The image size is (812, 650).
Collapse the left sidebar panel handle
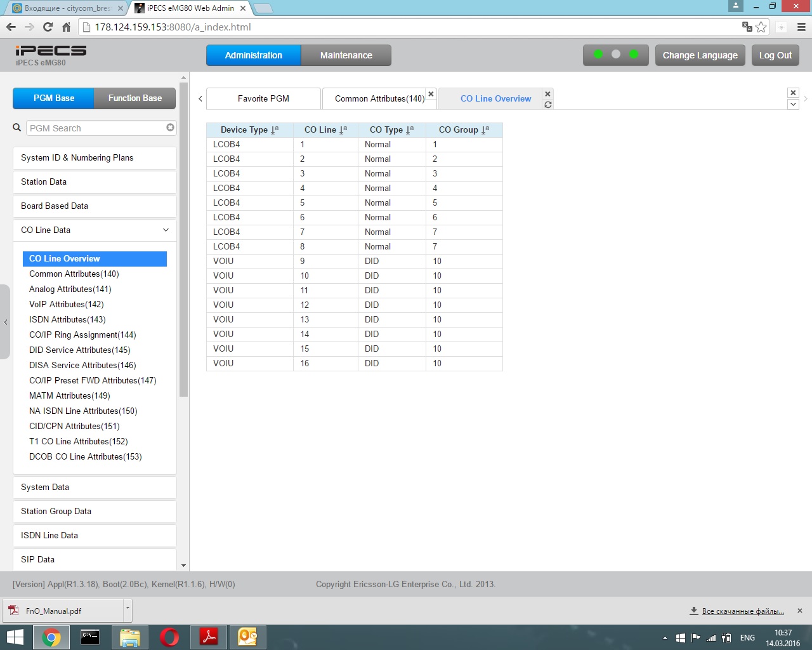point(6,322)
